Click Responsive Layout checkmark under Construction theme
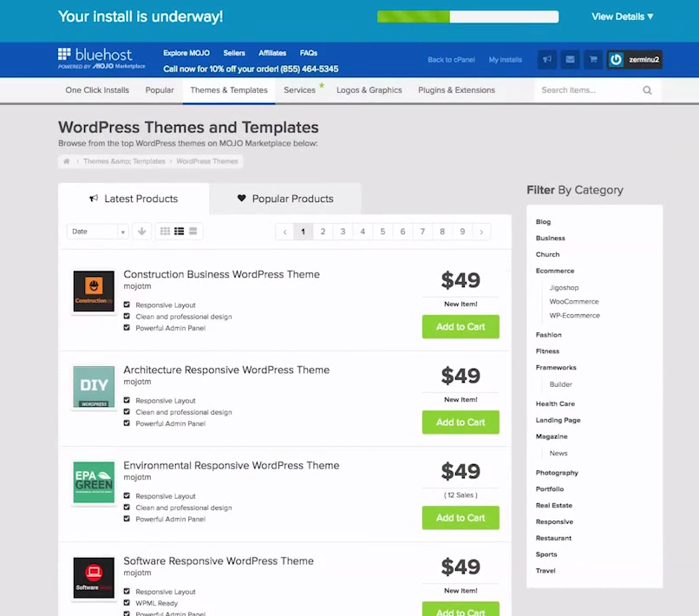699x616 pixels. 127,305
